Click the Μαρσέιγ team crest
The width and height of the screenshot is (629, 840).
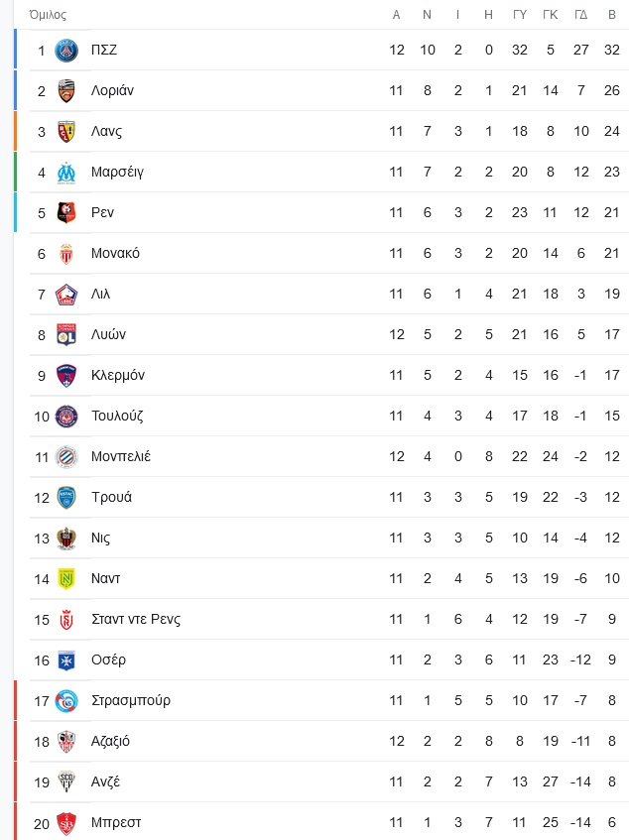click(65, 173)
